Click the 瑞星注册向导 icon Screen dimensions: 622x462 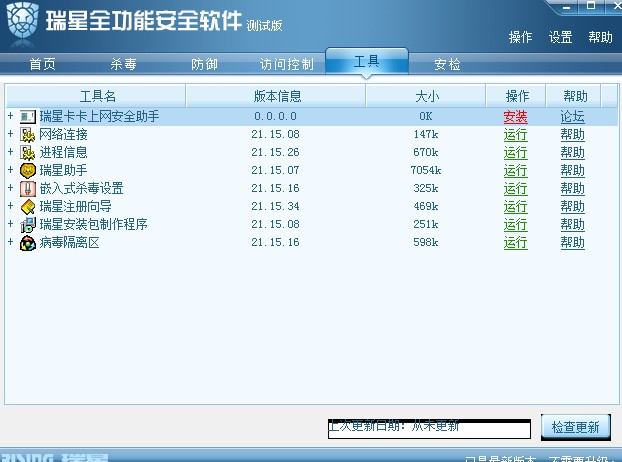click(x=28, y=207)
